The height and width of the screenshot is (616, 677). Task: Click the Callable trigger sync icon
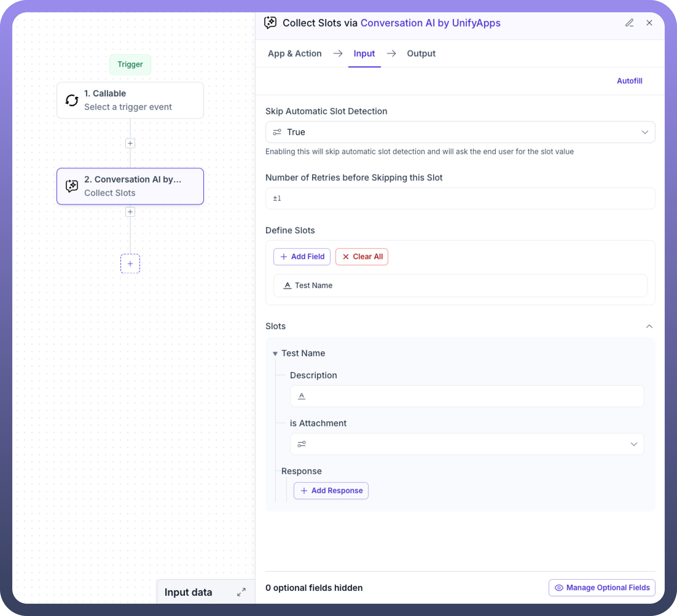(72, 100)
